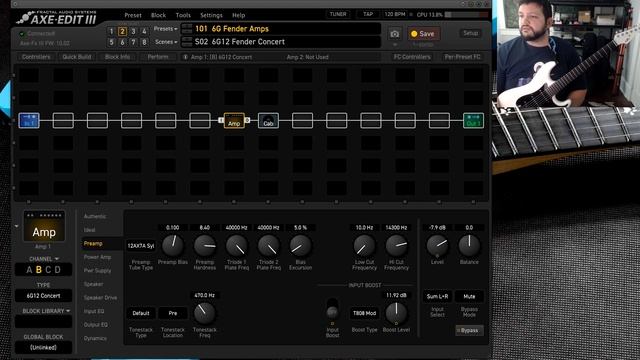
Task: Select scene 7
Action: (133, 42)
